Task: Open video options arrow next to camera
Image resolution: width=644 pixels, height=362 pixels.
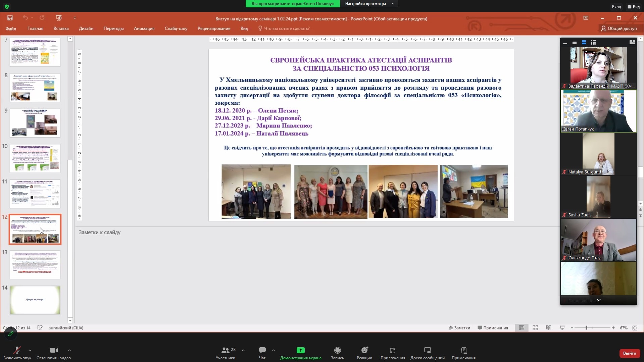Action: [x=69, y=350]
